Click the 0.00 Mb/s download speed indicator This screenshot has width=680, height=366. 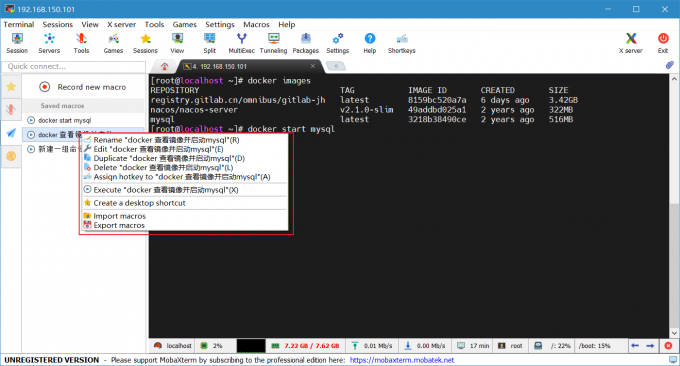(x=425, y=346)
